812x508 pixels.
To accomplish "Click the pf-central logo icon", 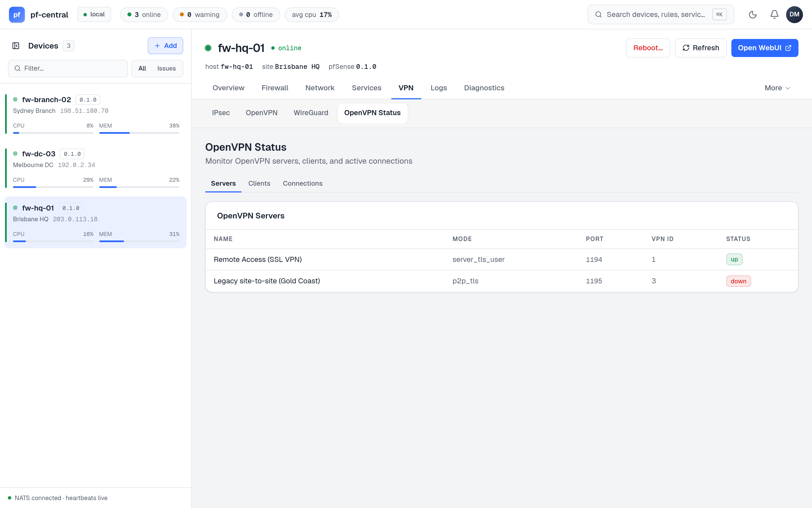I will click(x=17, y=14).
